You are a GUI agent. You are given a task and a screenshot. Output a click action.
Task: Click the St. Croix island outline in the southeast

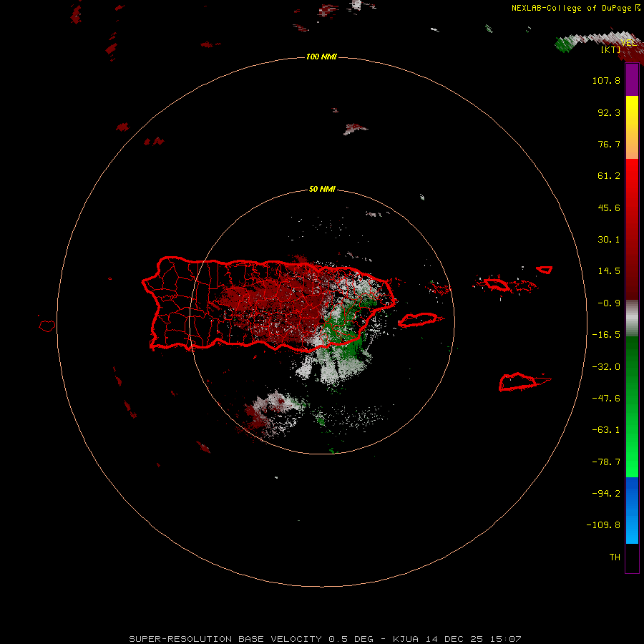point(518,381)
